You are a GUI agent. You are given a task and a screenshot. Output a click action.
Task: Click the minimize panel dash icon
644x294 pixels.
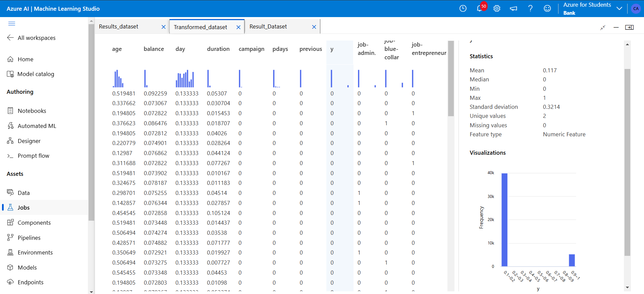click(616, 27)
